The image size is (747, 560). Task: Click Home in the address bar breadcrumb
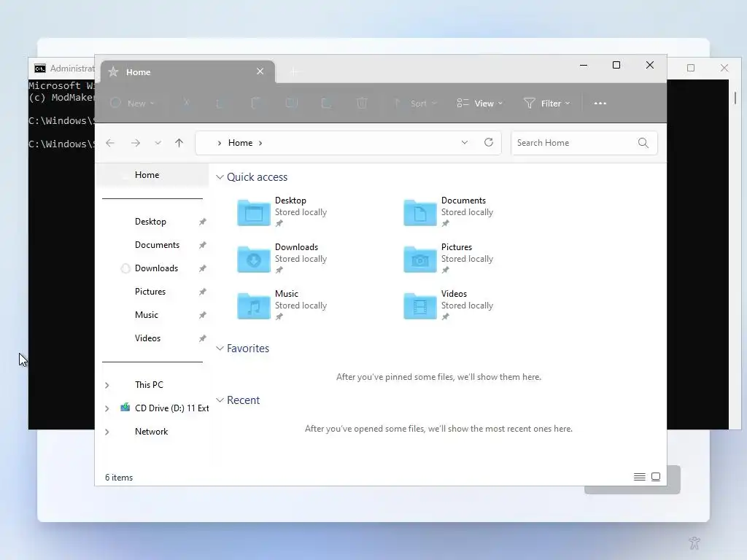tap(240, 143)
